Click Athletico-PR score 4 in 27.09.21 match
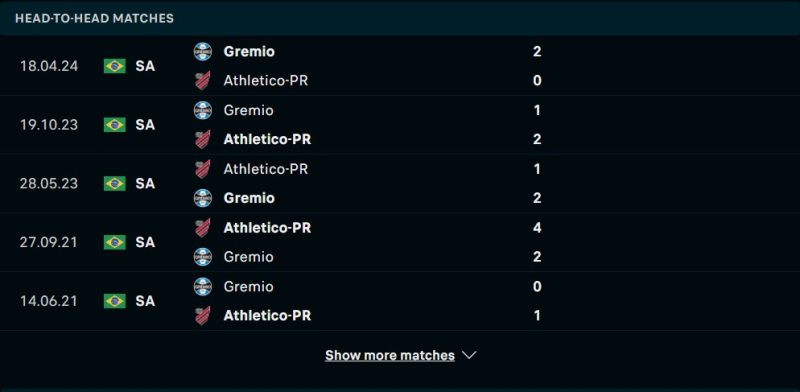800x392 pixels. pos(537,228)
